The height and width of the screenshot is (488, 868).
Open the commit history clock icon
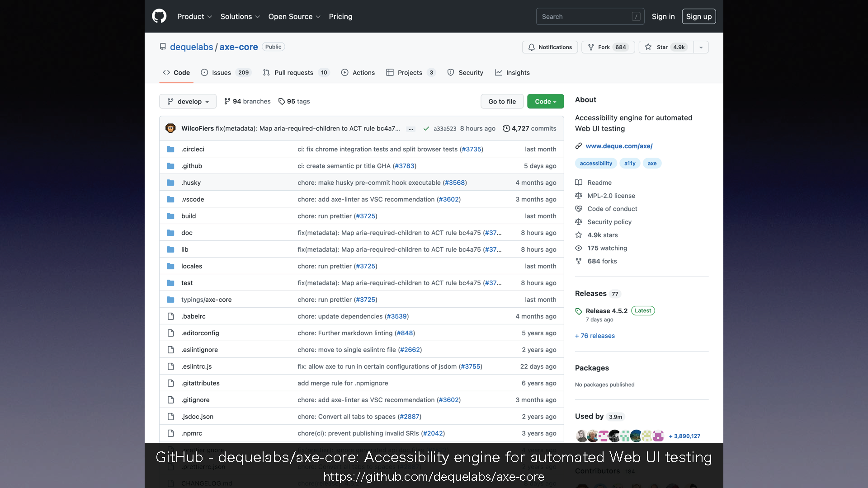point(506,128)
